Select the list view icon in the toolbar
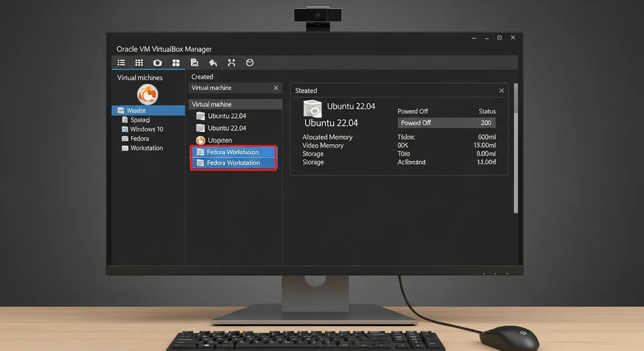The width and height of the screenshot is (644, 351). coord(121,62)
